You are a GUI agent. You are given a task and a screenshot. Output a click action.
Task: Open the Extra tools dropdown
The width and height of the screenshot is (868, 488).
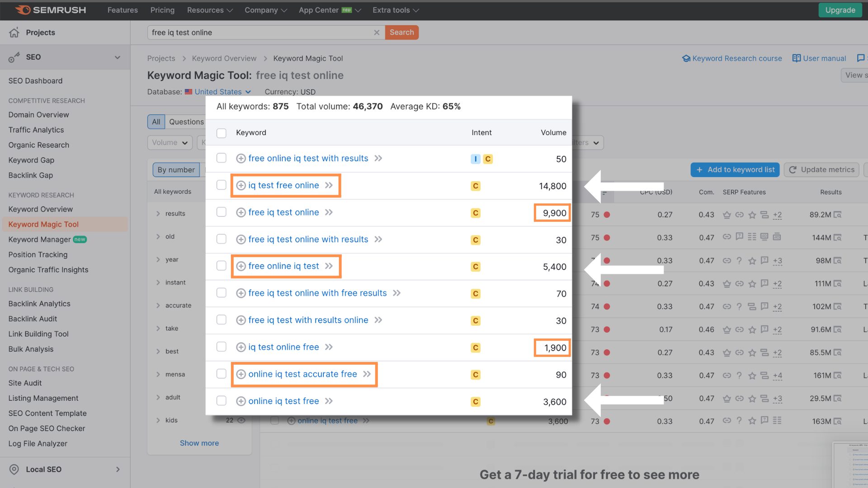[396, 10]
